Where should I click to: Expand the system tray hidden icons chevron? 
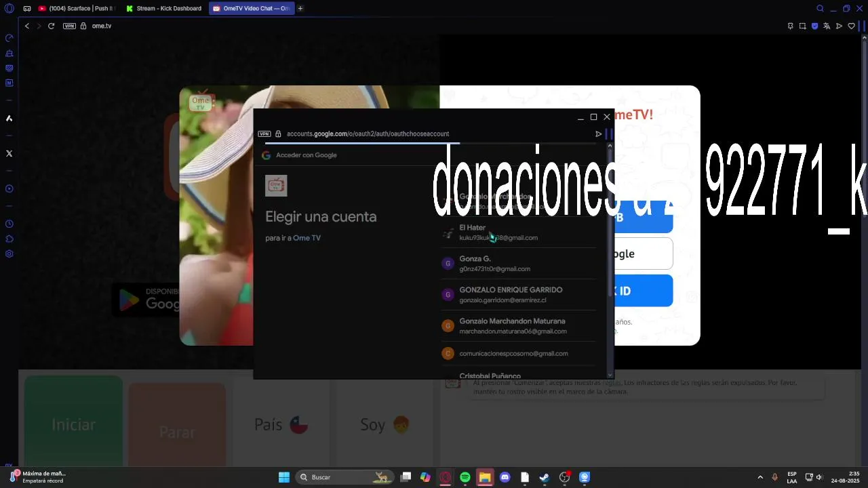[x=760, y=477]
